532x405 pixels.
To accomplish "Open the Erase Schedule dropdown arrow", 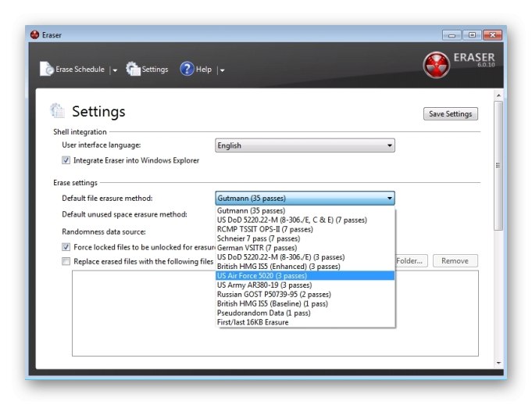I will (115, 70).
